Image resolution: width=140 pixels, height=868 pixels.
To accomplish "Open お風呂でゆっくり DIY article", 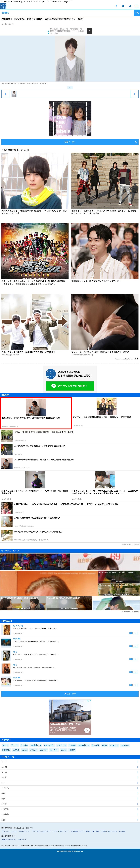I will pyautogui.click(x=35, y=325).
